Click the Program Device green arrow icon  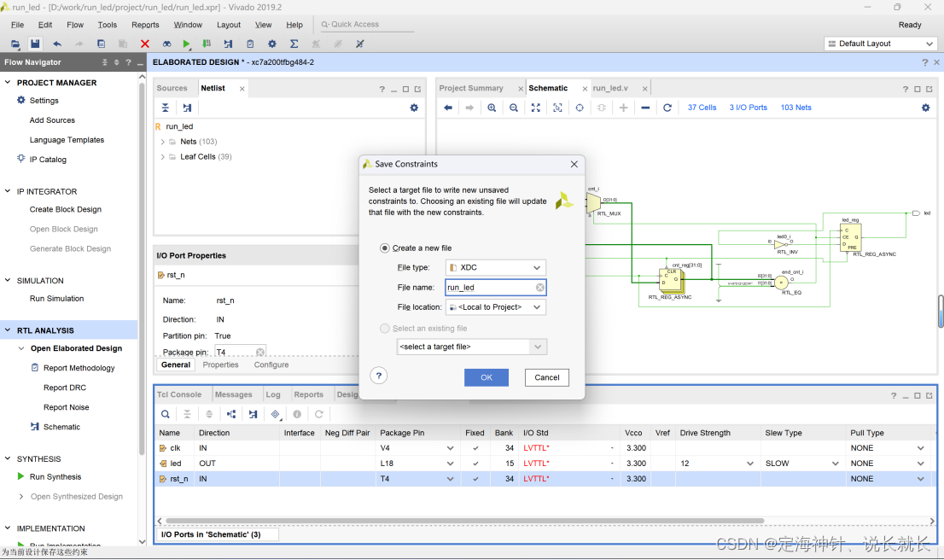click(207, 44)
